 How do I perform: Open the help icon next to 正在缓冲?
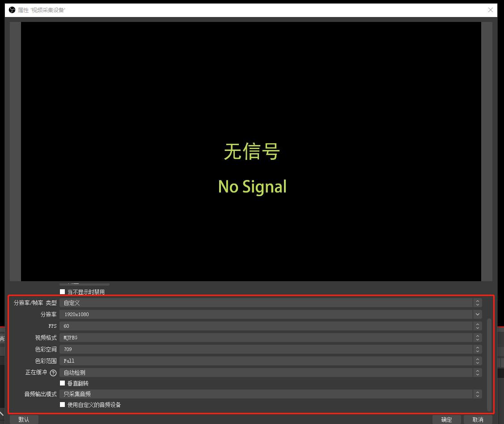53,373
